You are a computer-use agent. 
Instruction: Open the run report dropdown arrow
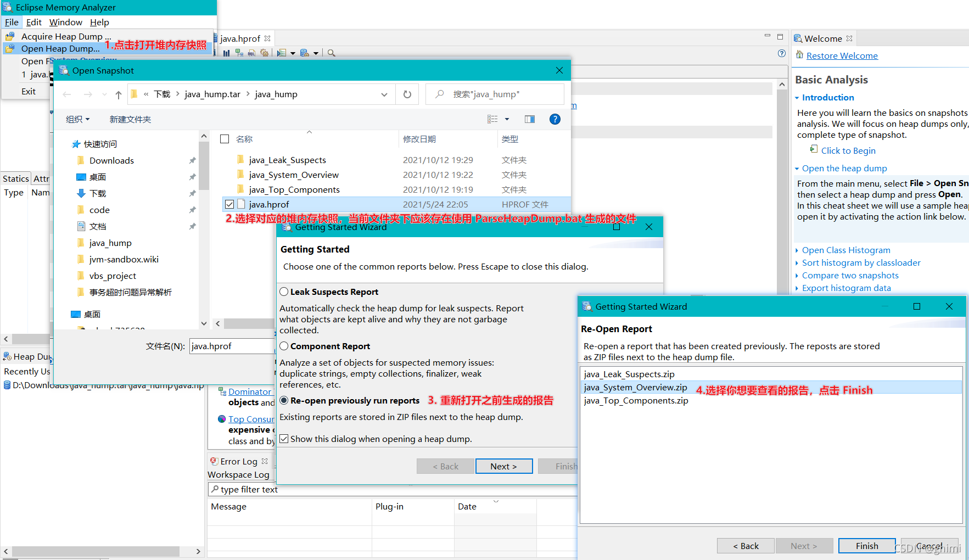[x=293, y=53]
